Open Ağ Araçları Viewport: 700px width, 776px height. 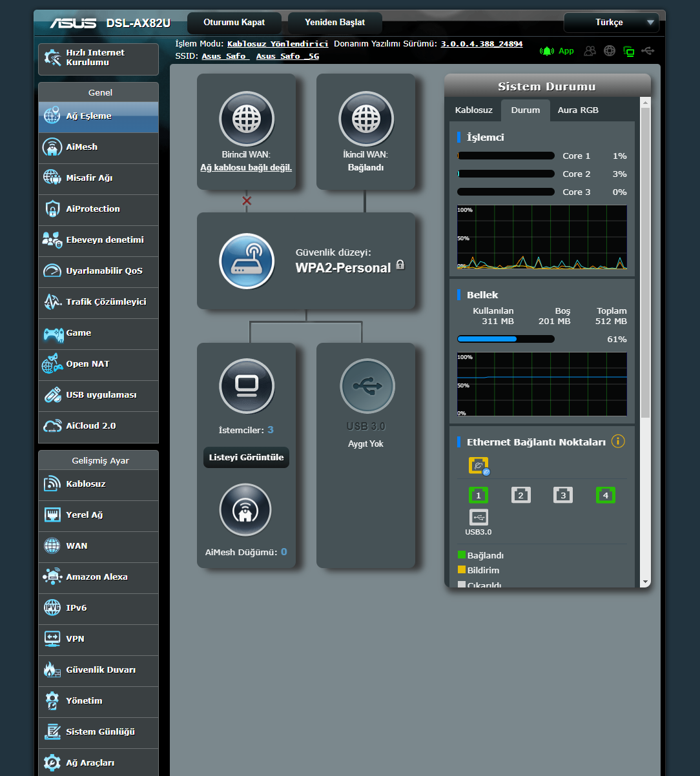tap(98, 762)
